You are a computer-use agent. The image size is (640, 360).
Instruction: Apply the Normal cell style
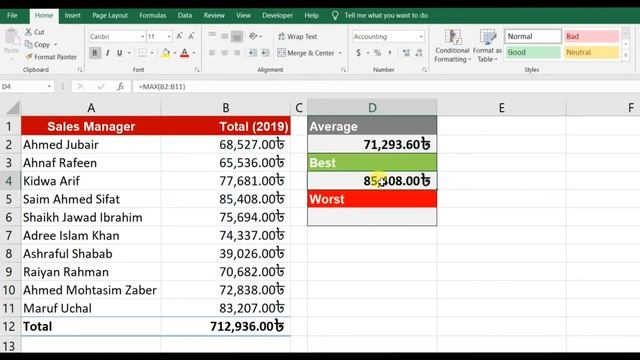click(533, 36)
